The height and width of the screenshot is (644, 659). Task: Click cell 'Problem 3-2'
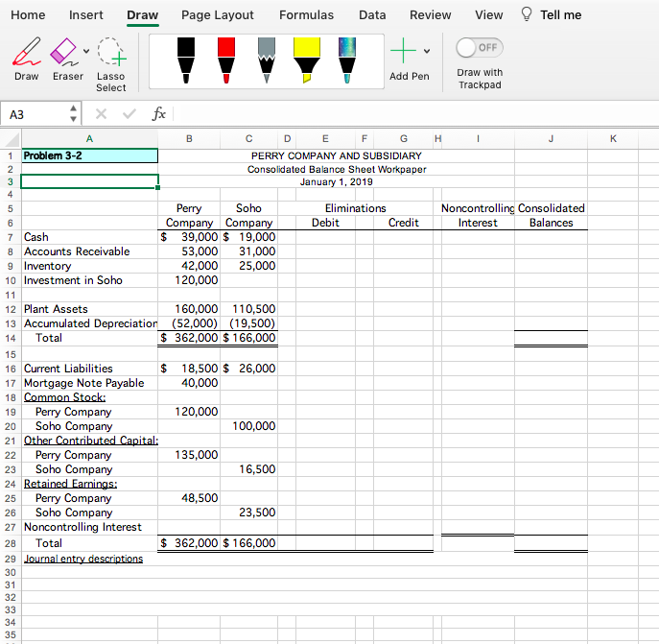tap(89, 155)
